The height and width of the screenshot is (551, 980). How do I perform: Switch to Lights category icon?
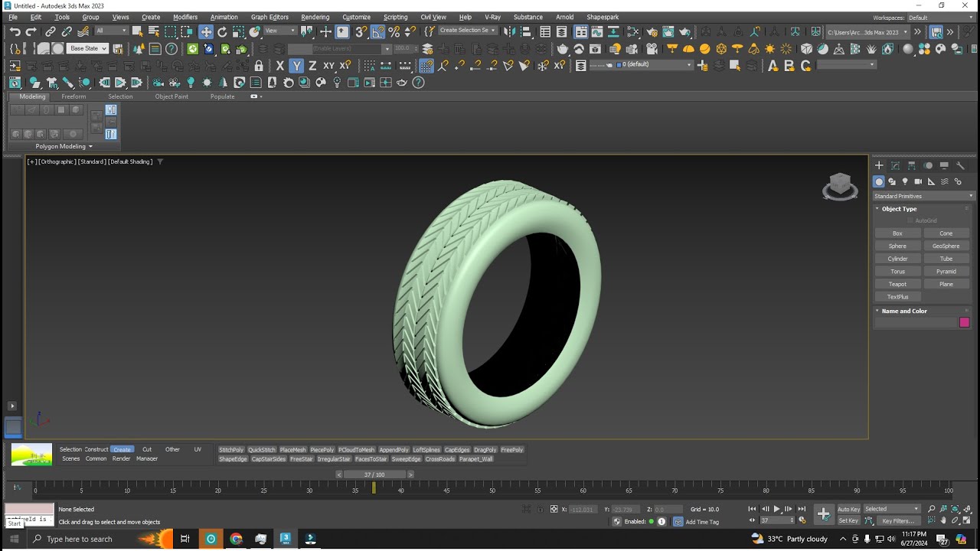coord(905,181)
